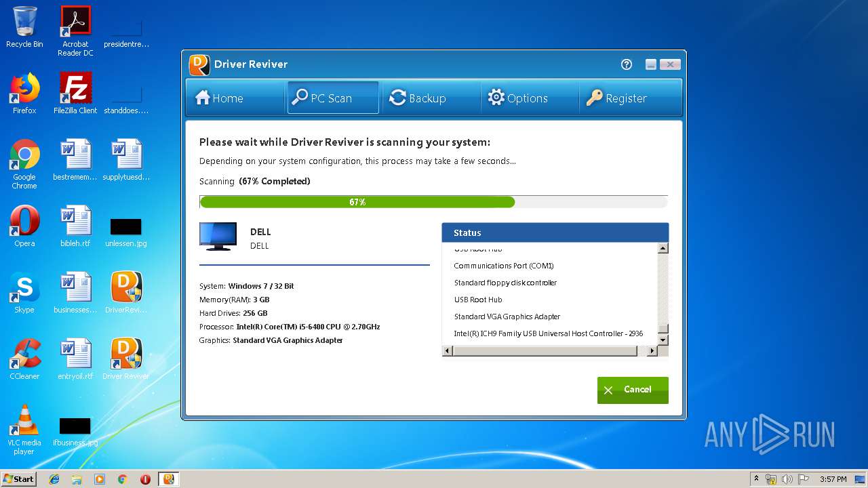Select the DriverRevi installer desktop icon
Image resolution: width=868 pixels, height=488 pixels.
[x=126, y=293]
